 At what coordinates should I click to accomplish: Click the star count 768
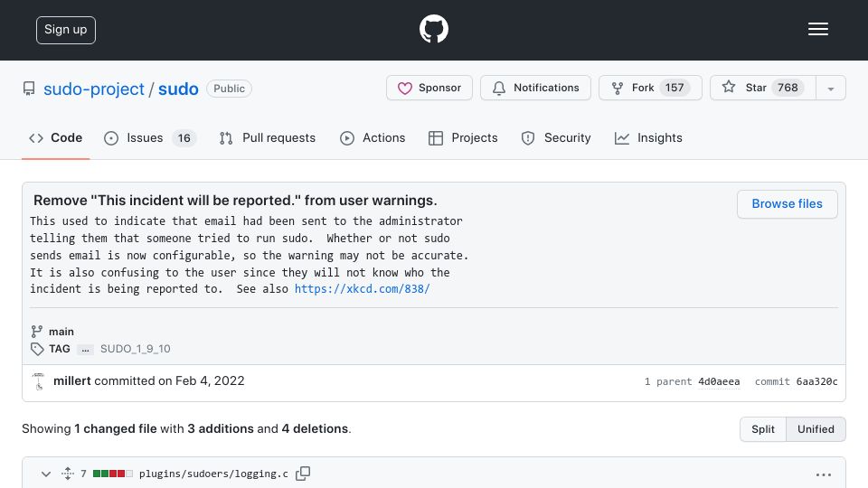point(788,88)
